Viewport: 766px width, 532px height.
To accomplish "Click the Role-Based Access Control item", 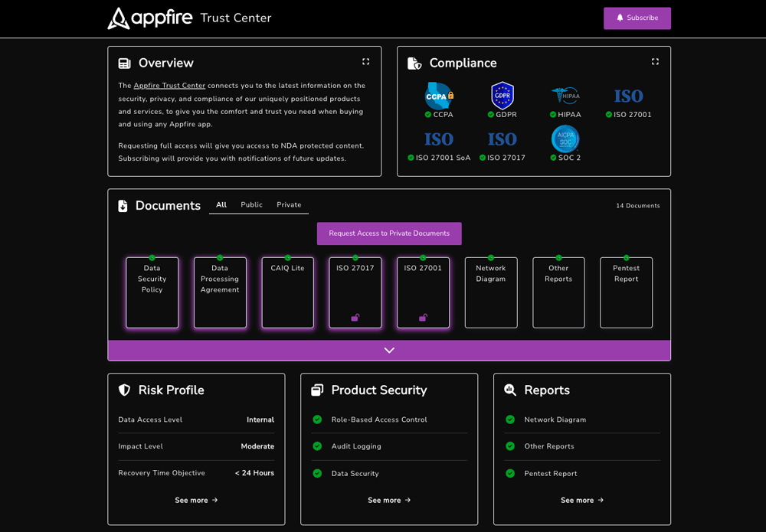I will pyautogui.click(x=379, y=419).
